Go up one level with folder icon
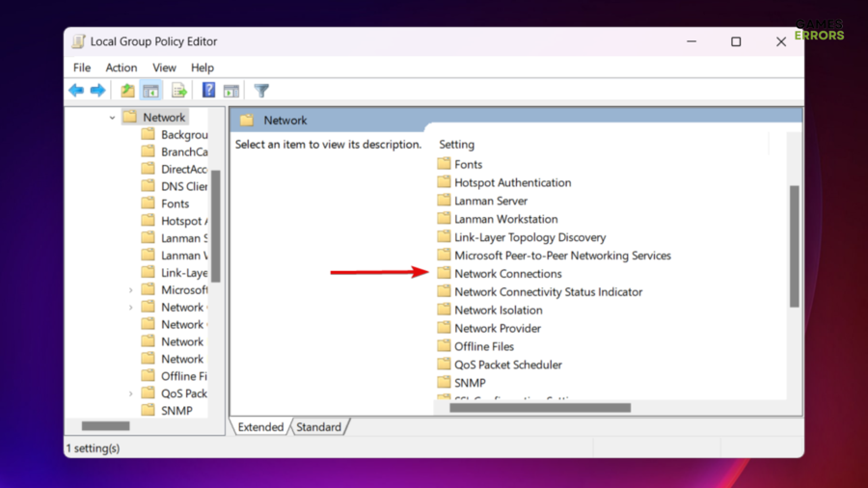This screenshot has width=868, height=488. (127, 91)
